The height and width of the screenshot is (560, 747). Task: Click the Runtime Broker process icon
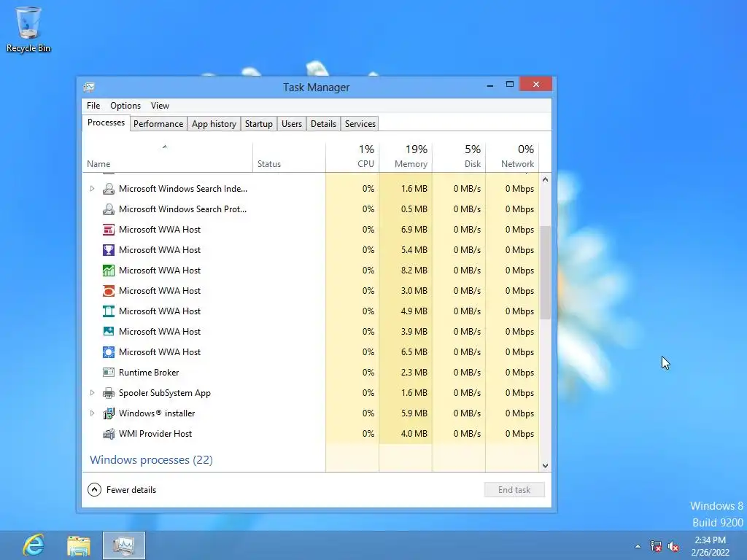pyautogui.click(x=109, y=373)
